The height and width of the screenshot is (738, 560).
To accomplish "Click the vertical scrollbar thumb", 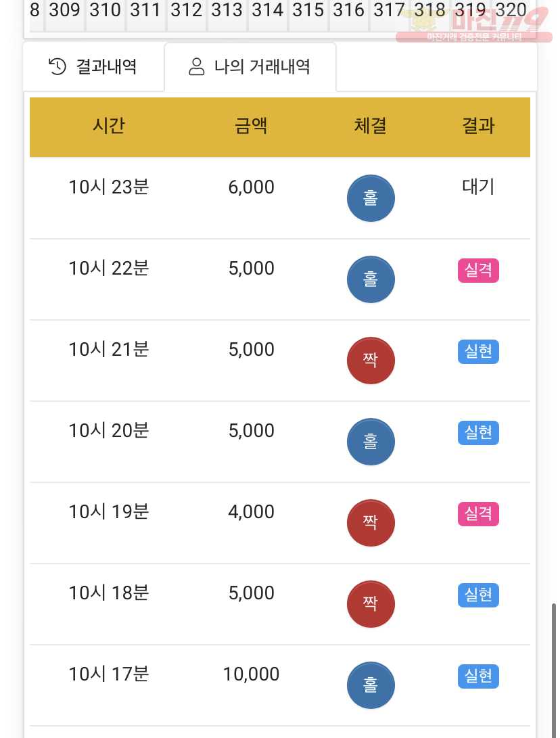I will coord(554,670).
